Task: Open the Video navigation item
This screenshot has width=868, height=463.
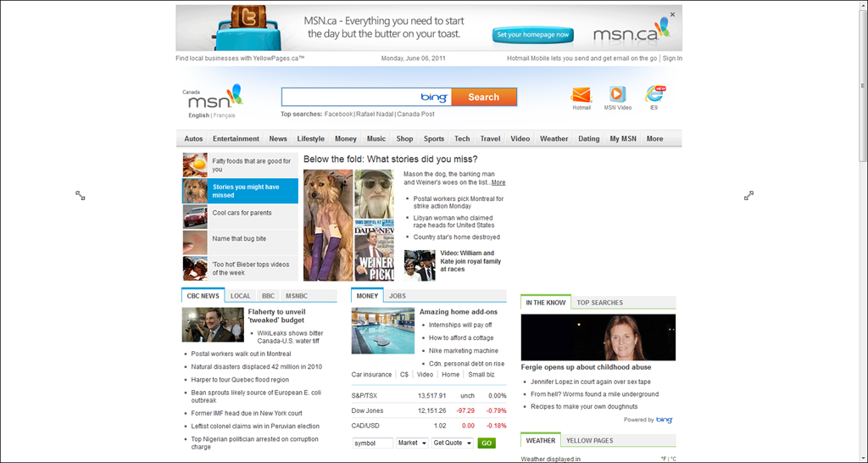Action: pyautogui.click(x=520, y=139)
